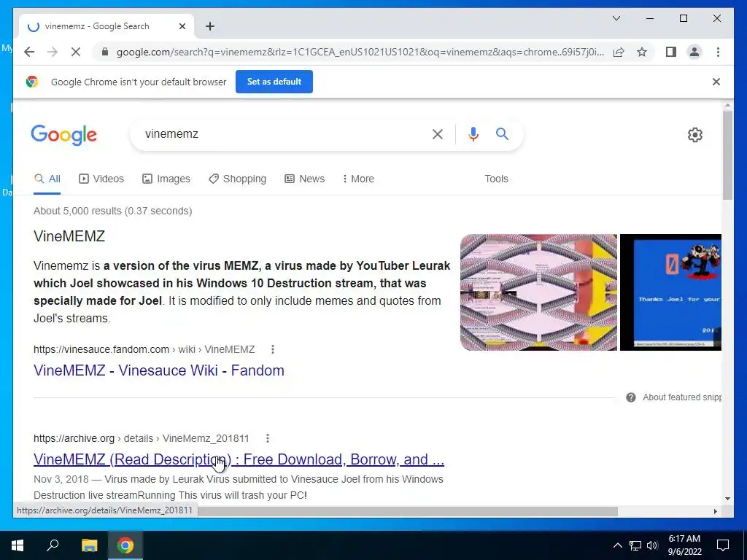Click the horizontal scrollbar thumb
The width and height of the screenshot is (747, 560).
point(408,511)
